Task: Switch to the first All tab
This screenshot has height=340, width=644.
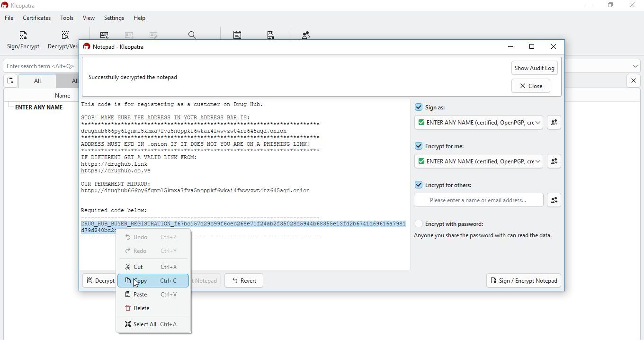Action: click(37, 81)
